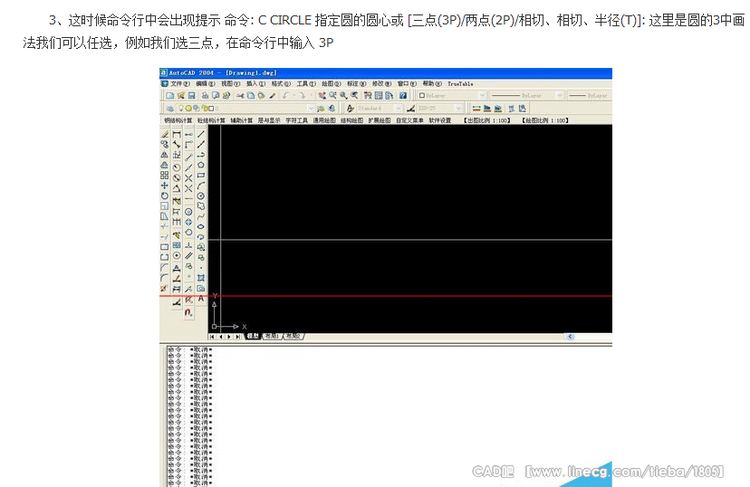
Task: Click the horizontal scrollbar left arrow
Action: point(570,336)
